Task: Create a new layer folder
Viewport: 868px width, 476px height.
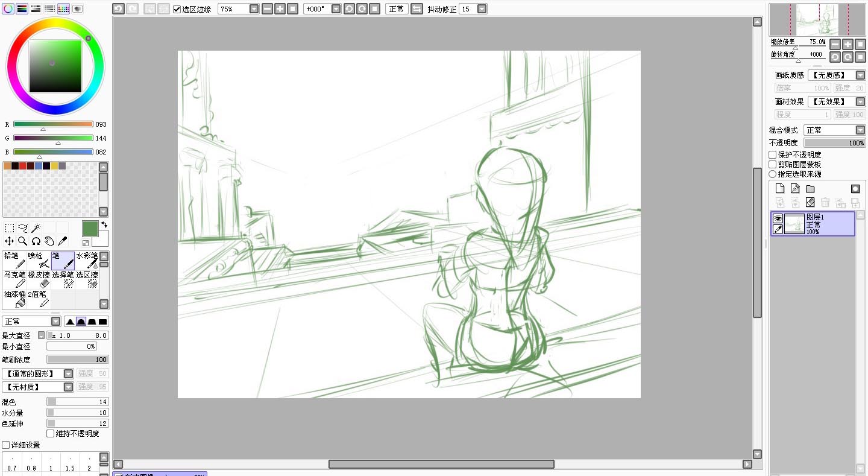Action: point(810,189)
